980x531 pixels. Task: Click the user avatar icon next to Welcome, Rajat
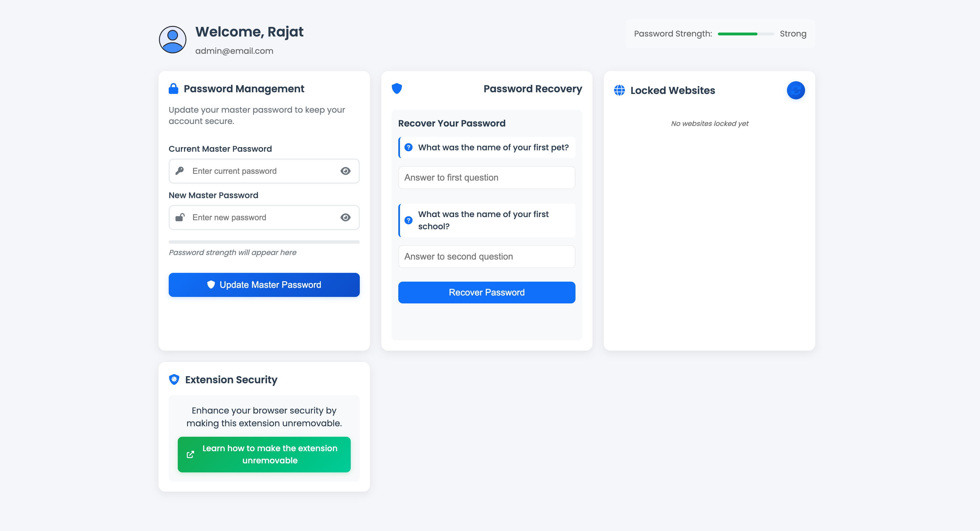click(x=172, y=39)
